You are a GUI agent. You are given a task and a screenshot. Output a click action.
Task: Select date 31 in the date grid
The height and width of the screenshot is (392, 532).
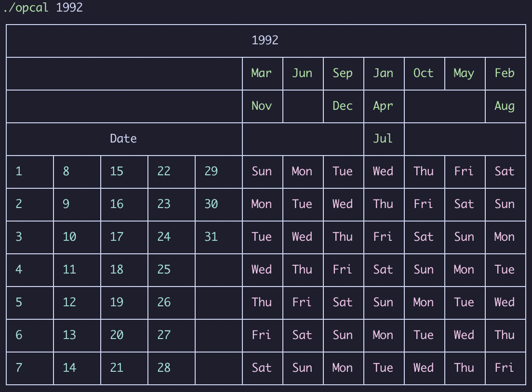(211, 237)
